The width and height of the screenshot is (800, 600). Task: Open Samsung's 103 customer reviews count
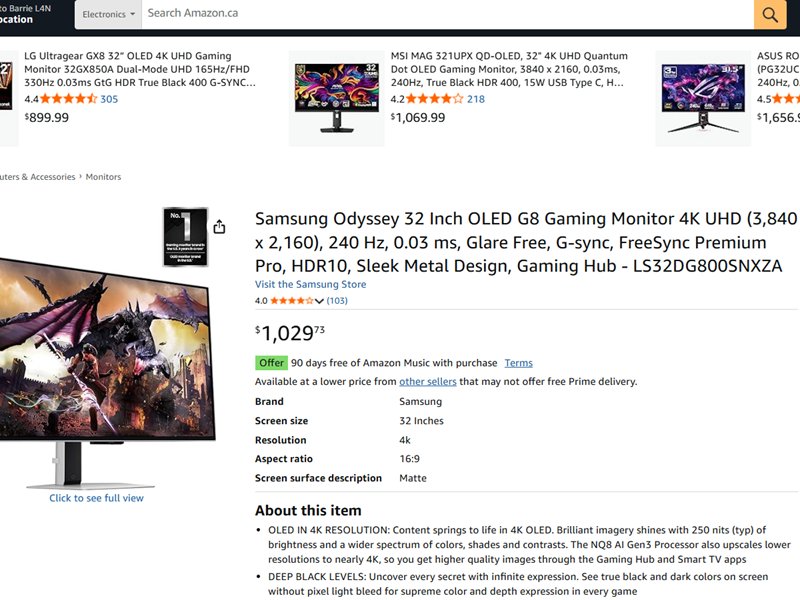[x=337, y=301]
